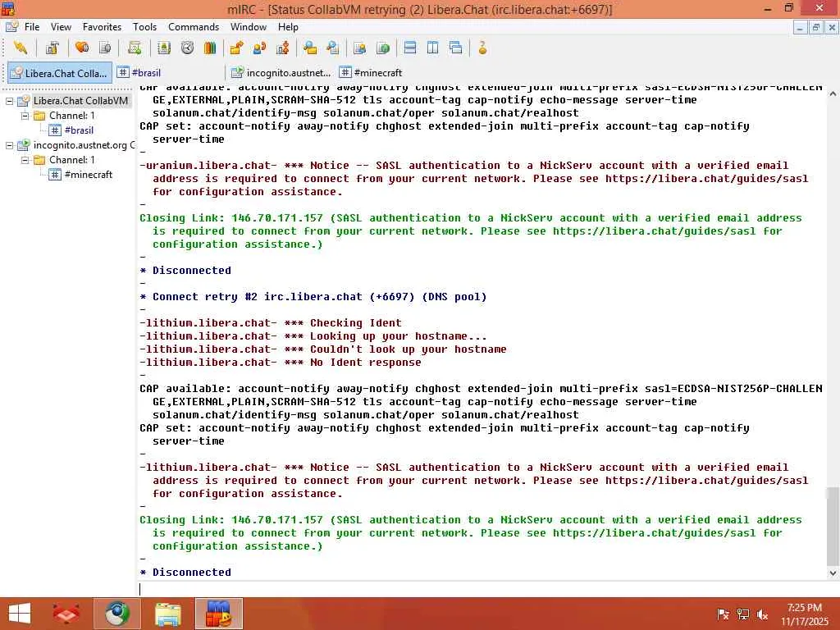Open the Window menu
Screen dimensions: 840x630
coord(248,27)
